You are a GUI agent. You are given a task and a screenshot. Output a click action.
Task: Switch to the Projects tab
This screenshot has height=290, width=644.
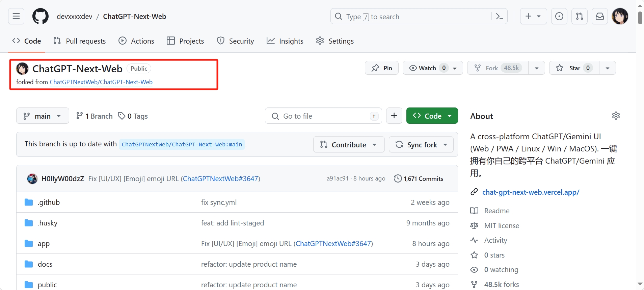[x=185, y=41]
